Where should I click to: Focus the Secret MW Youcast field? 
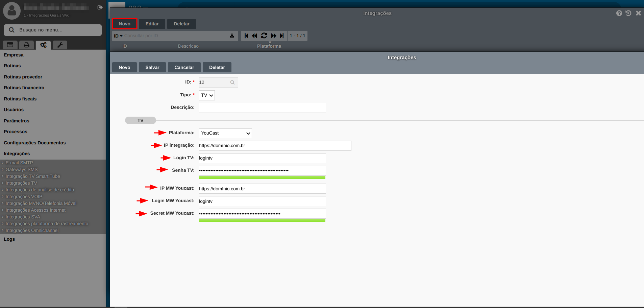point(262,214)
